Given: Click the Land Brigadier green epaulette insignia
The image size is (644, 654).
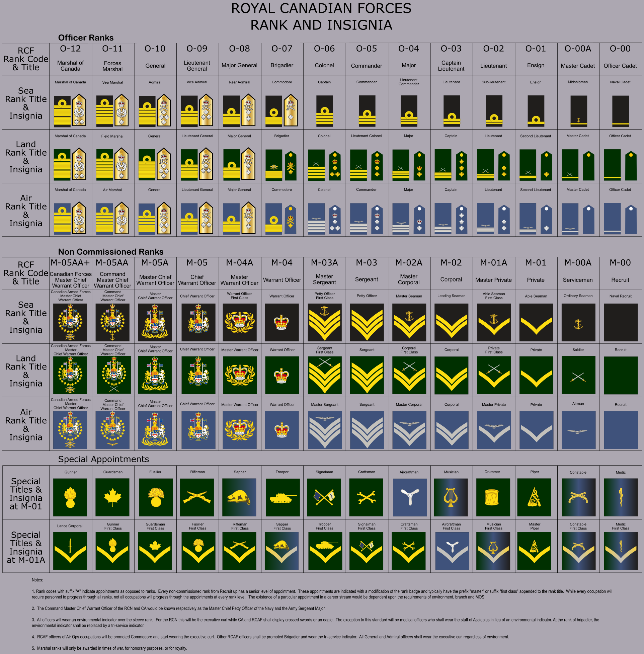Looking at the screenshot, I should pyautogui.click(x=291, y=166).
